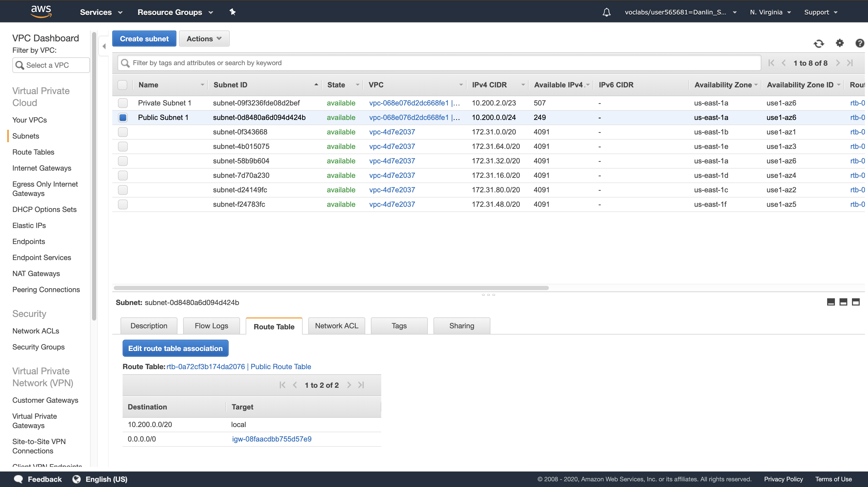Open the igw-08faacdbb755d57e9 target link
868x487 pixels.
(272, 439)
